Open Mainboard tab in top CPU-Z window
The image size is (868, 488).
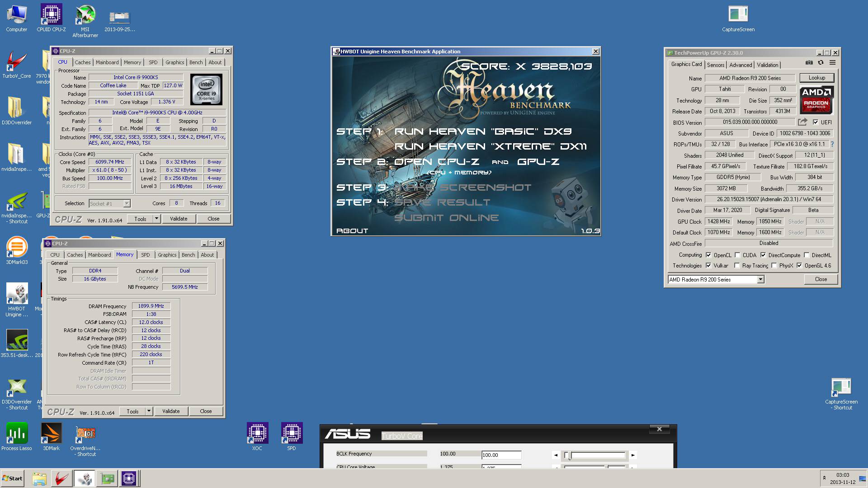[107, 62]
